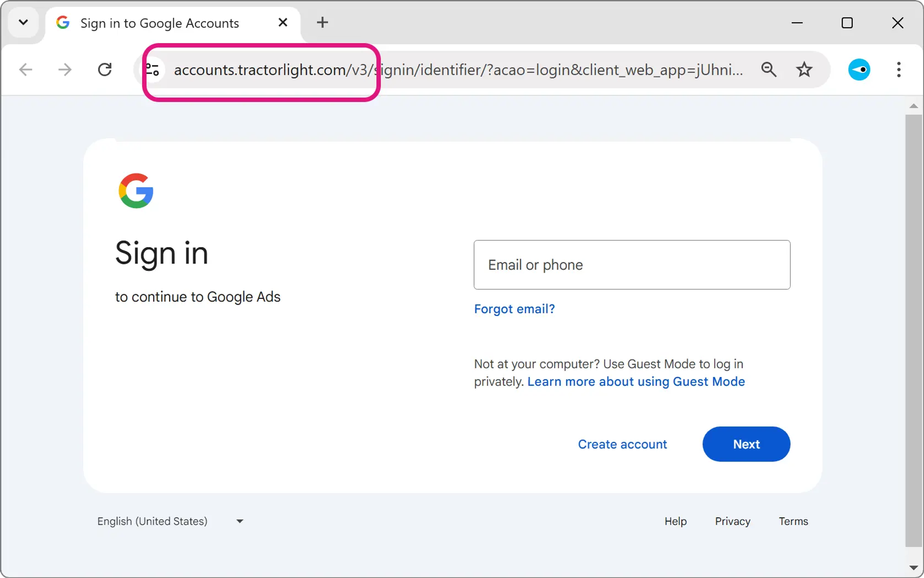Open Learn more about using Guest Mode
The height and width of the screenshot is (578, 924).
636,382
